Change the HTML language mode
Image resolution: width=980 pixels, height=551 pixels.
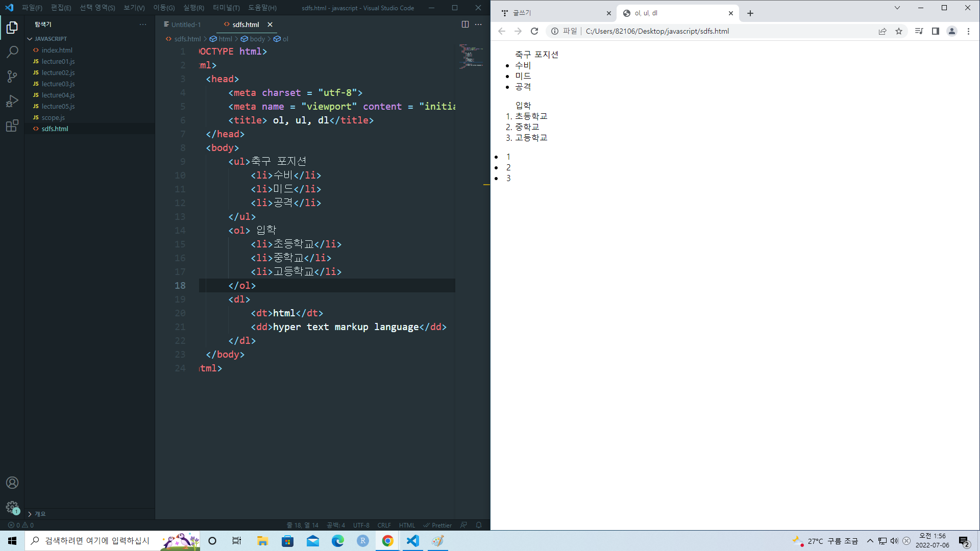(x=407, y=525)
